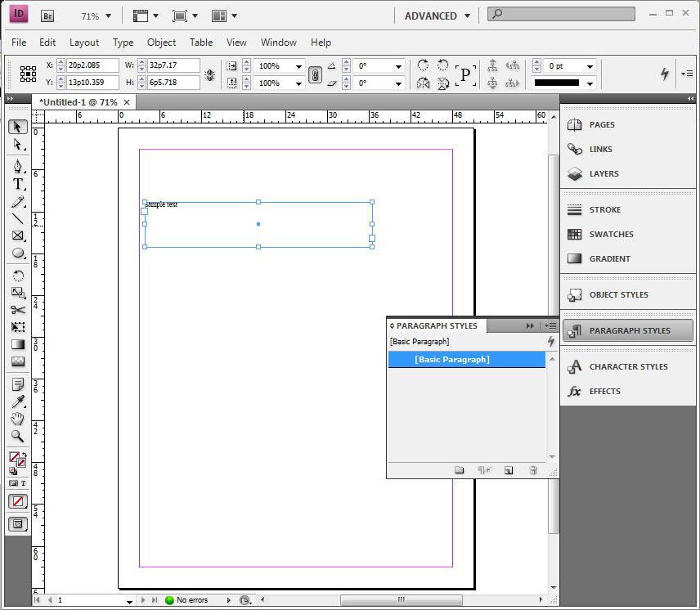Viewport: 700px width, 610px height.
Task: Select the Hand tool
Action: [x=17, y=419]
